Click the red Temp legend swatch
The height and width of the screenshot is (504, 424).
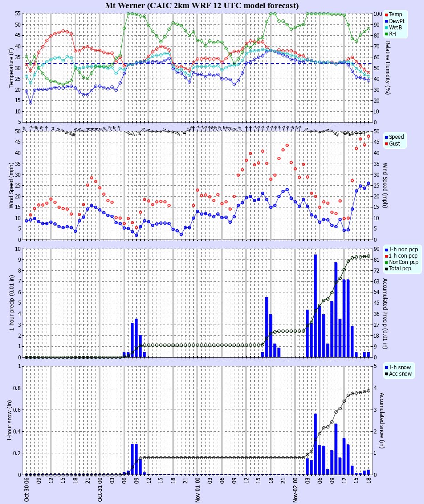click(x=386, y=15)
